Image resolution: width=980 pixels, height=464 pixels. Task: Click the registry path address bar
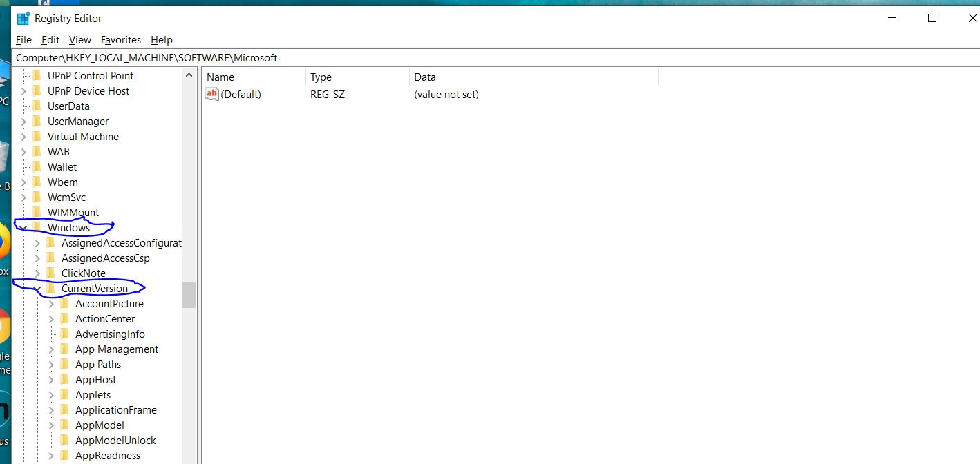496,58
